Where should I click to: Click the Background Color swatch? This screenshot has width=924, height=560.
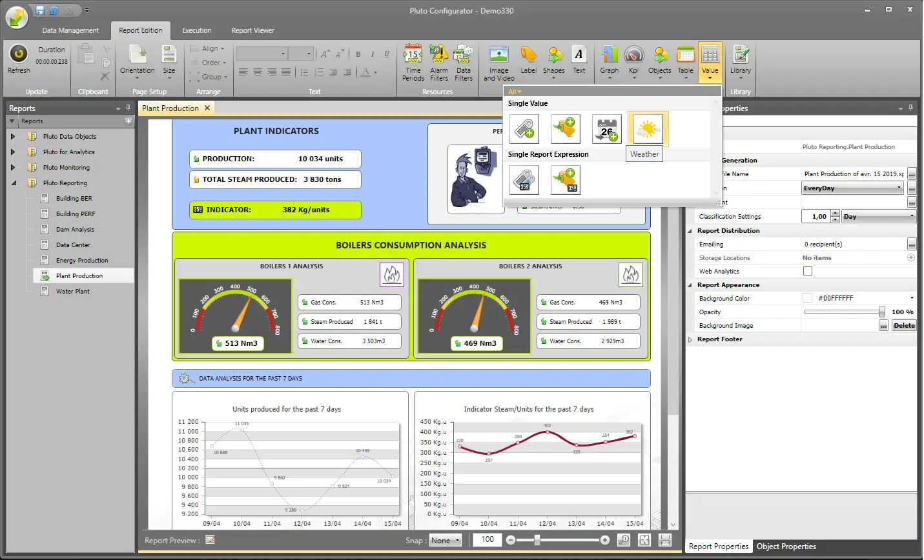point(807,298)
